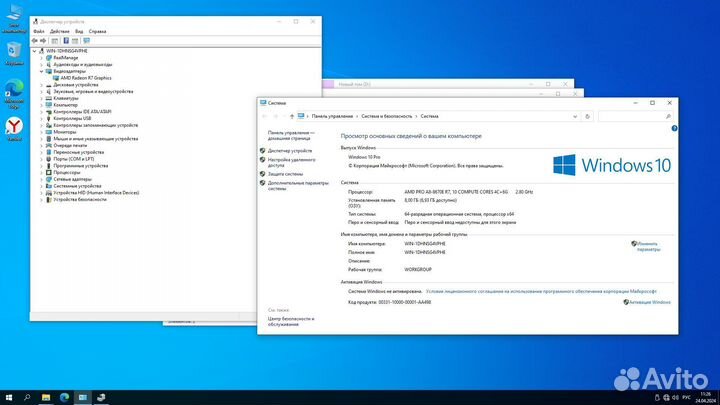Select the Устройства безопасности row
Screen dimensions: 720x405
(80, 200)
